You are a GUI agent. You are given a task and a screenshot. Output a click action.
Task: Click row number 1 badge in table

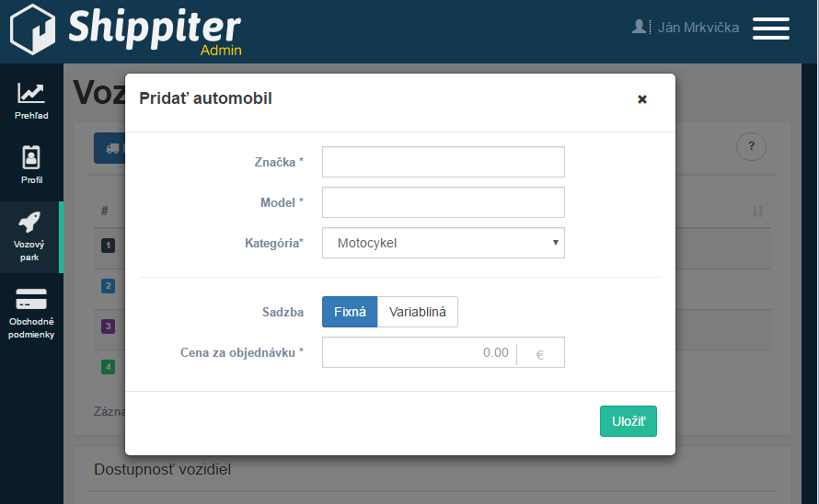[108, 246]
